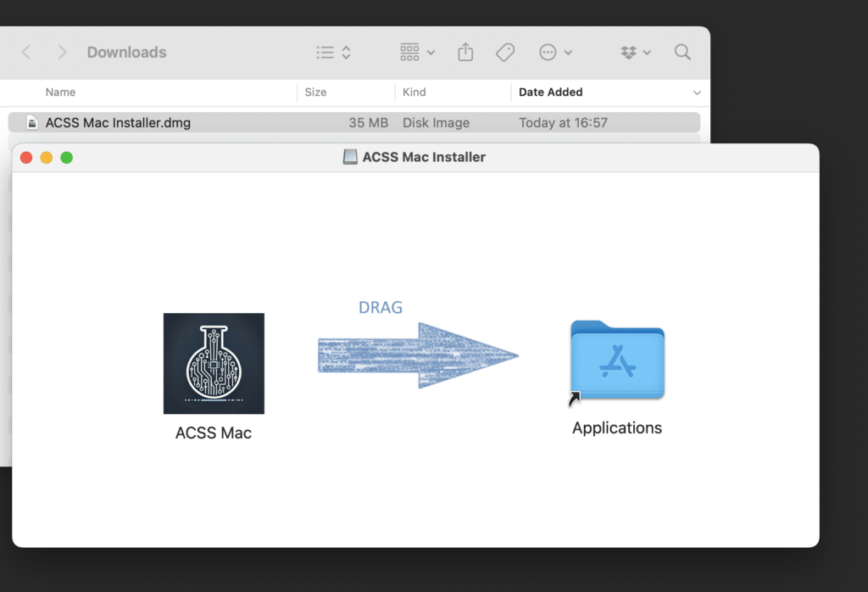Click the Downloads window title
Screen dimensions: 868x592
(x=127, y=52)
